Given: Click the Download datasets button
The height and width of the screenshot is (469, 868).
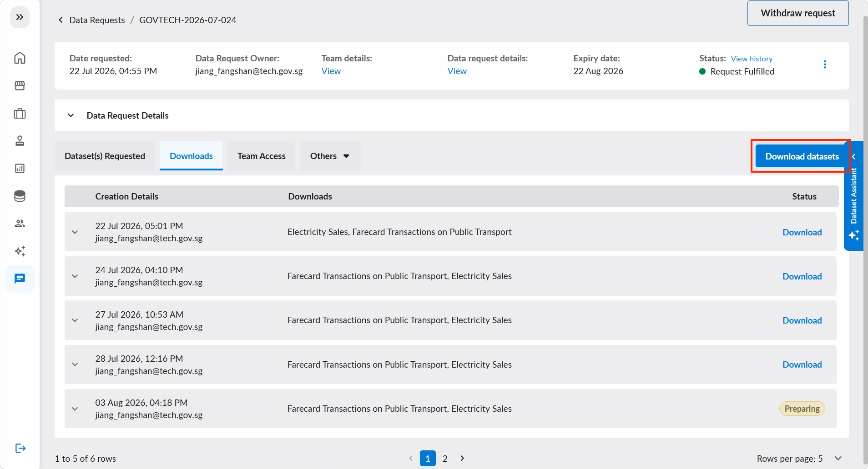Looking at the screenshot, I should tap(802, 156).
